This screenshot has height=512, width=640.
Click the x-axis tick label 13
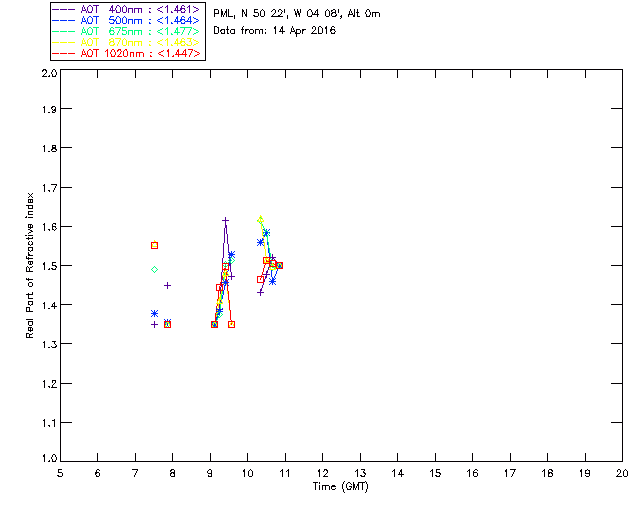click(x=360, y=473)
